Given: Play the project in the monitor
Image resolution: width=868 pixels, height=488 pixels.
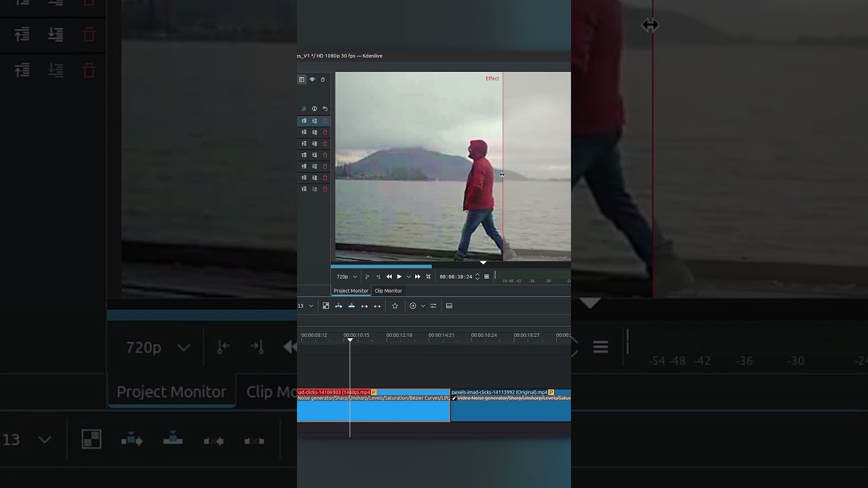Looking at the screenshot, I should [x=399, y=277].
